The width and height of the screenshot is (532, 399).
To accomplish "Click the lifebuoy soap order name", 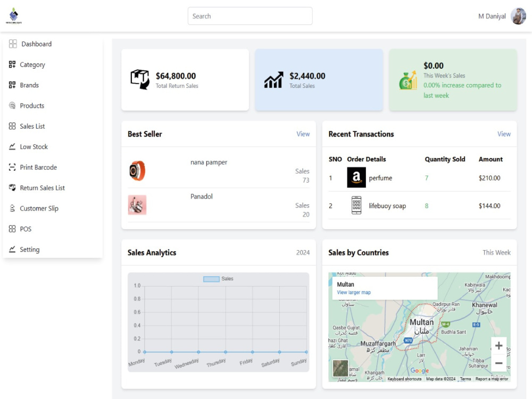I will [387, 206].
